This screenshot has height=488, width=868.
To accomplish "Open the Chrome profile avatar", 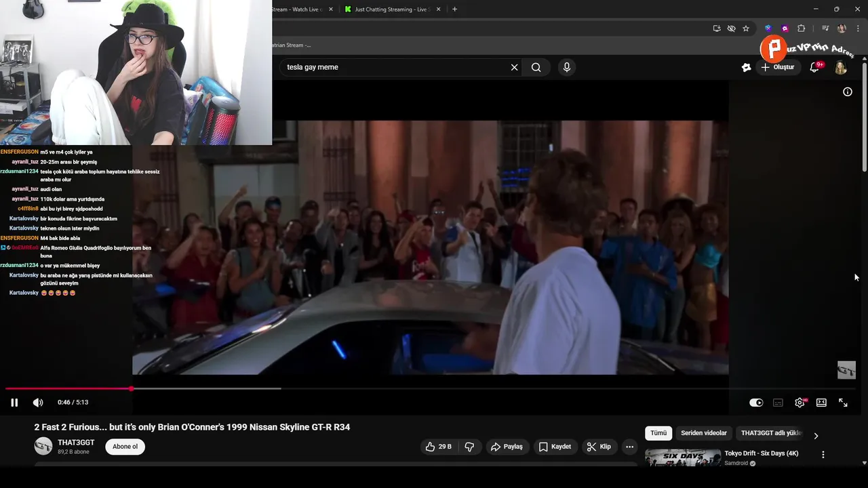I will pyautogui.click(x=842, y=28).
